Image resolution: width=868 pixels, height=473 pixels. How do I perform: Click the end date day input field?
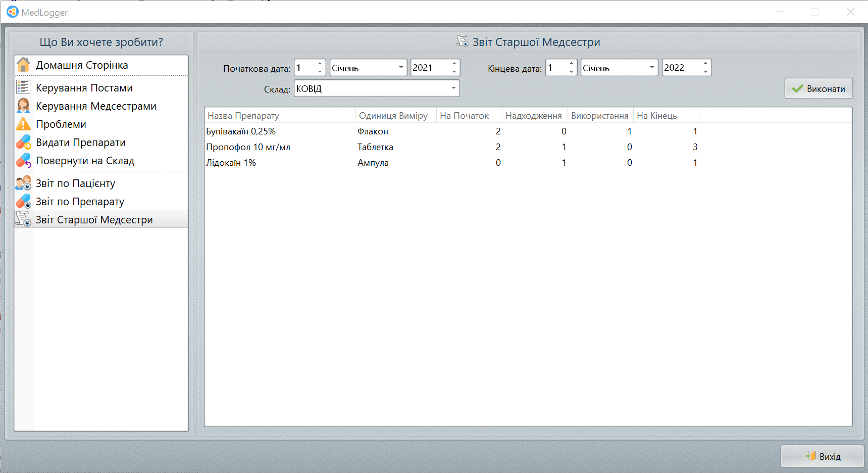556,68
